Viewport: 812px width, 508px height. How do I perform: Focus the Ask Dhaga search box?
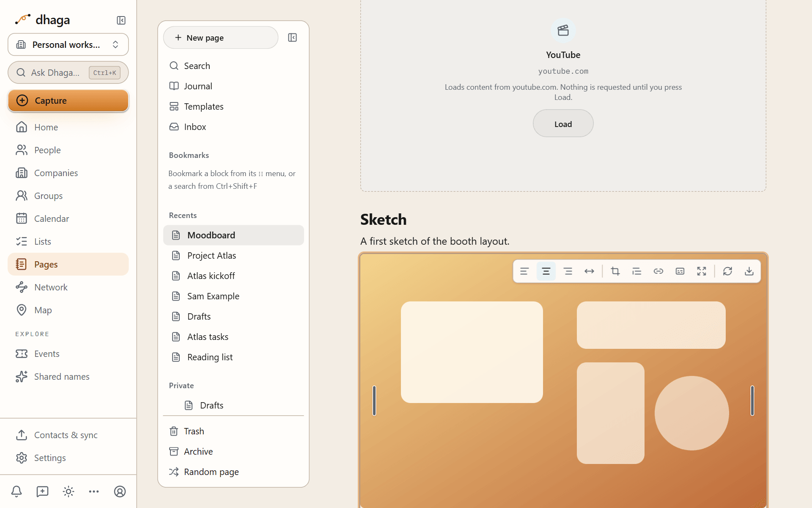point(68,73)
